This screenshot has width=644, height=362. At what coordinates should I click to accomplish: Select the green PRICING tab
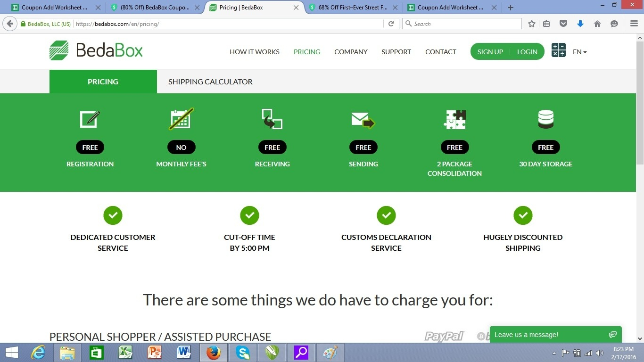click(103, 82)
